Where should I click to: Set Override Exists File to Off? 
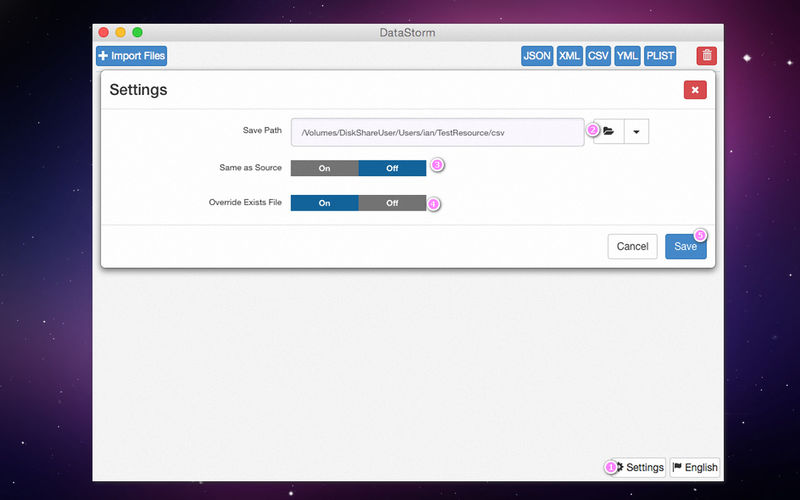(x=392, y=203)
